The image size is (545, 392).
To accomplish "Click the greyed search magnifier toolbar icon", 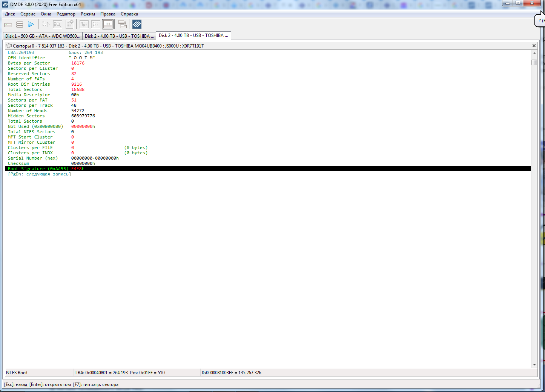I will pyautogui.click(x=58, y=25).
